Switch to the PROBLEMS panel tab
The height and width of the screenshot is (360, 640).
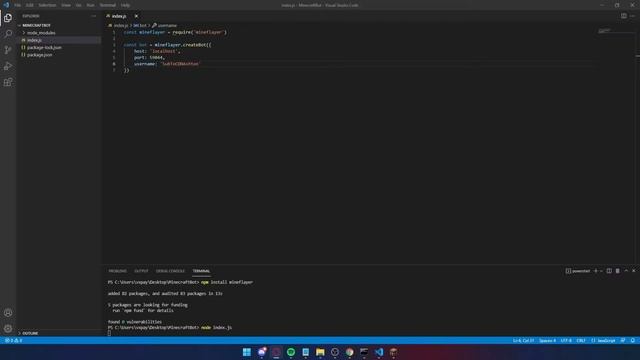point(118,271)
